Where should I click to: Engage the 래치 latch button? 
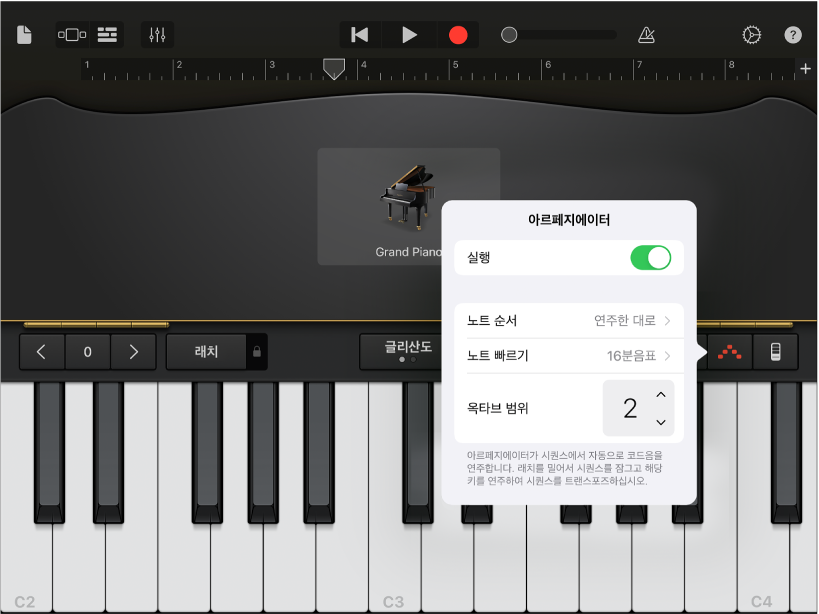(205, 352)
